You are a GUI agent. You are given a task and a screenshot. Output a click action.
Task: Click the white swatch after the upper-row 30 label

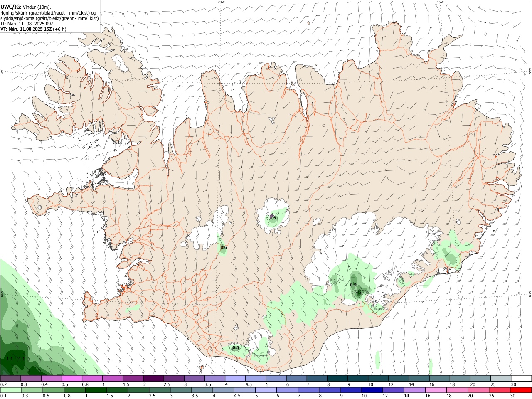pos(521,379)
